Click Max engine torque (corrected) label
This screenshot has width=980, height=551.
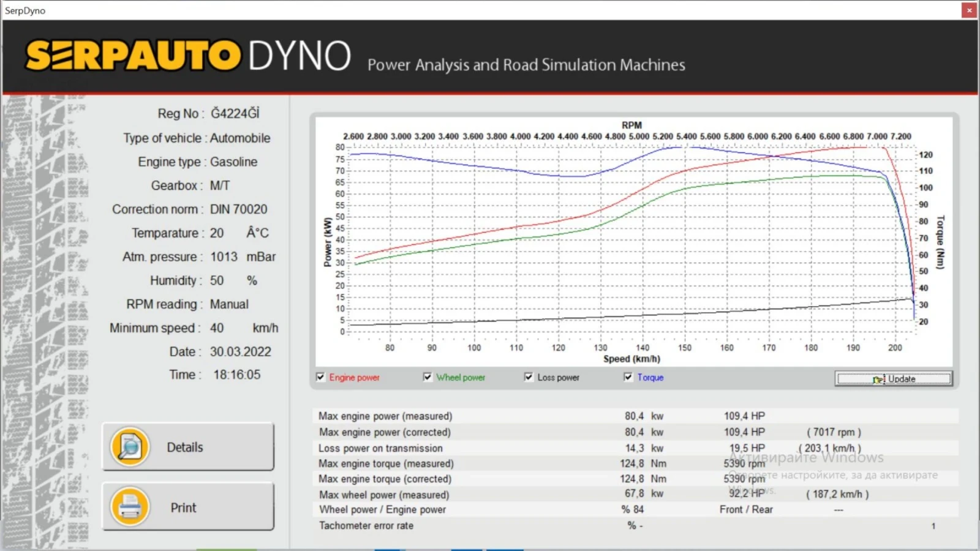pos(385,479)
